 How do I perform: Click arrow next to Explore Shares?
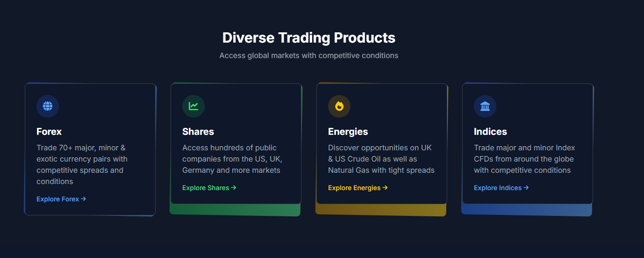(x=234, y=188)
